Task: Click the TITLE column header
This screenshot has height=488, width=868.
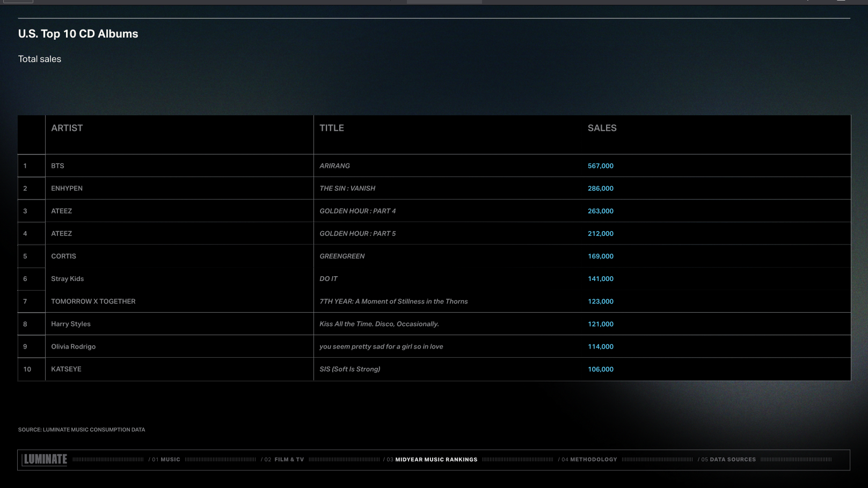Action: 332,128
